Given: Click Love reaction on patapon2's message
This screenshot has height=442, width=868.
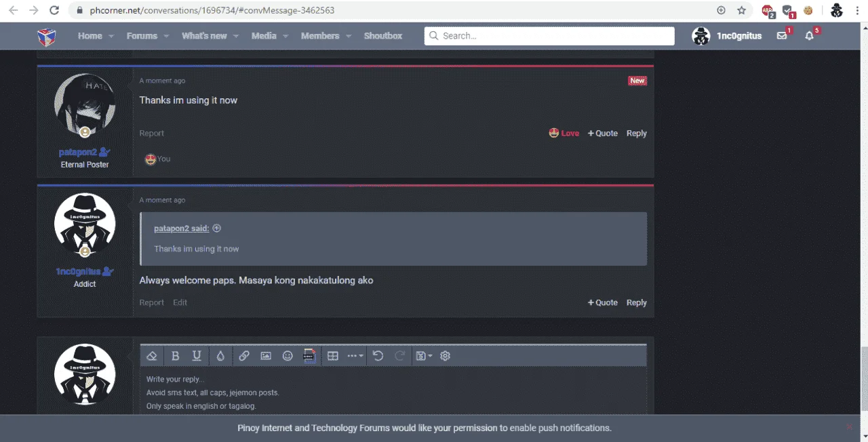Looking at the screenshot, I should point(564,133).
